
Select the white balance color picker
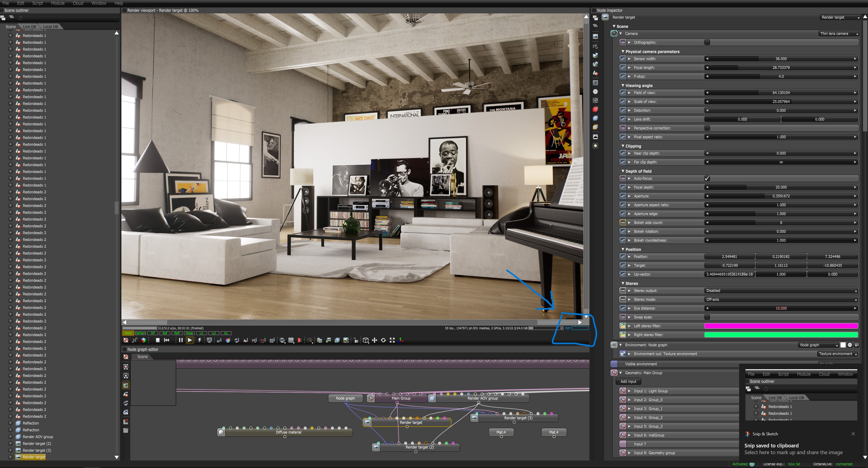point(228,340)
